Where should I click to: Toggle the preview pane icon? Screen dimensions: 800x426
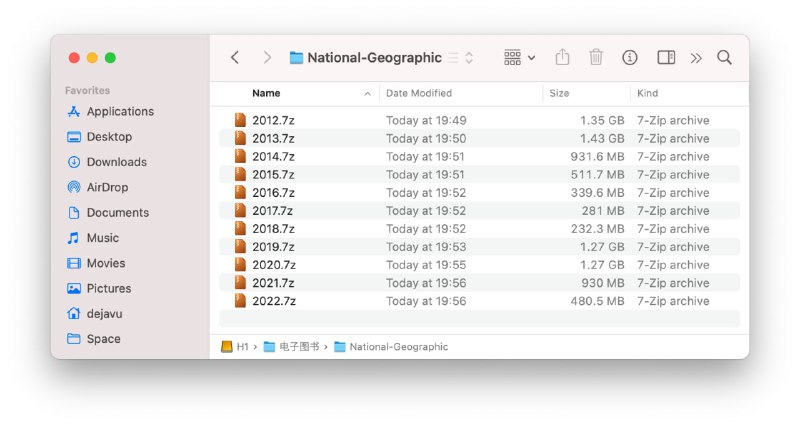(666, 58)
